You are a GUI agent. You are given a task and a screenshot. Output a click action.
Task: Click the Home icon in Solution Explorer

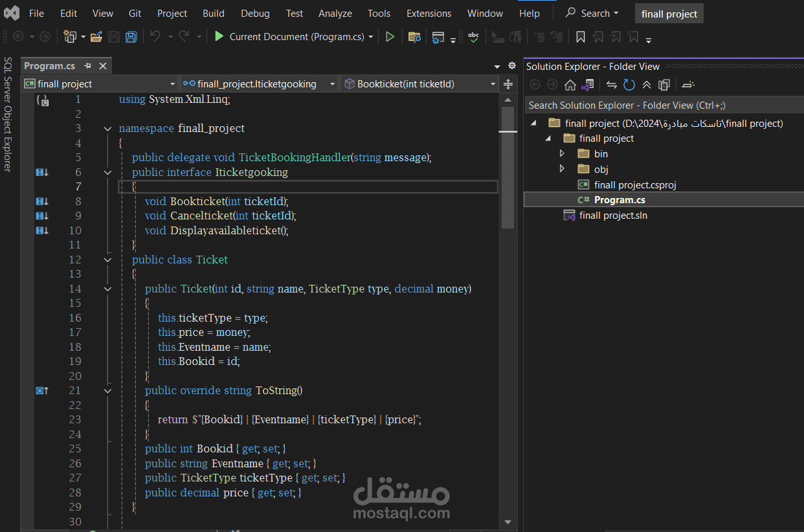[x=570, y=85]
